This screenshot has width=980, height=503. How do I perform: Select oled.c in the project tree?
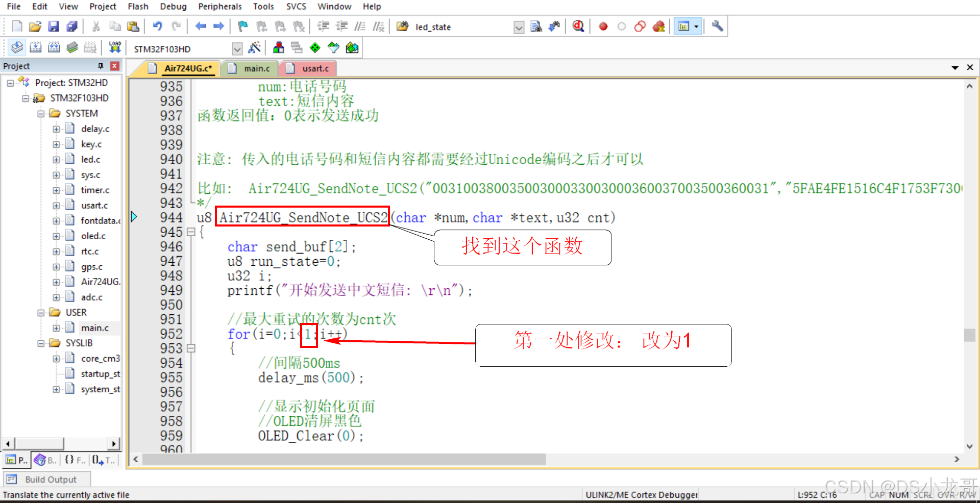pos(93,236)
